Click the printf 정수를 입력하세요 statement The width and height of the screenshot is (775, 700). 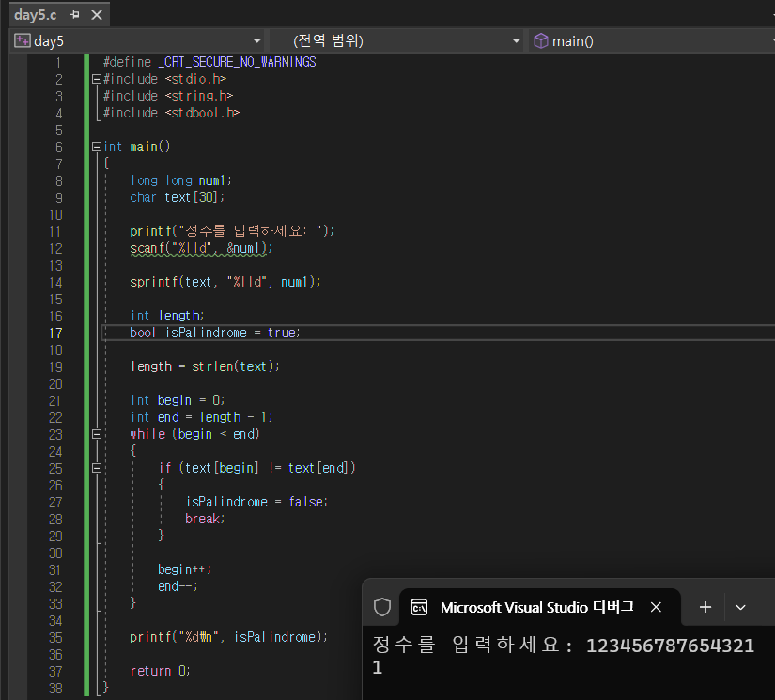232,231
